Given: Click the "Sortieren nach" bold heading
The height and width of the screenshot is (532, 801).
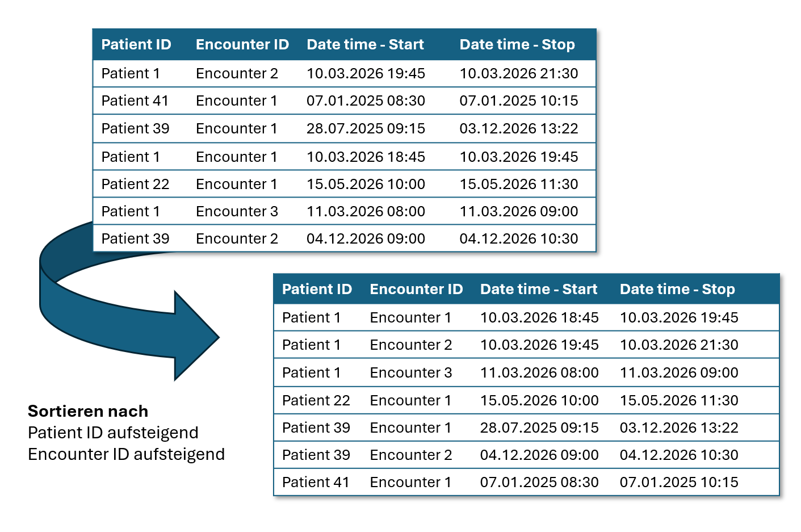Looking at the screenshot, I should tap(88, 411).
